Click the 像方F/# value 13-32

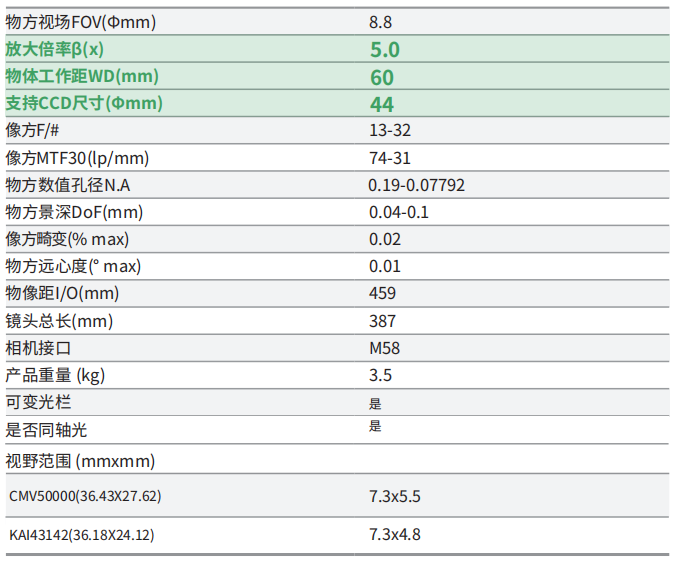click(x=390, y=131)
